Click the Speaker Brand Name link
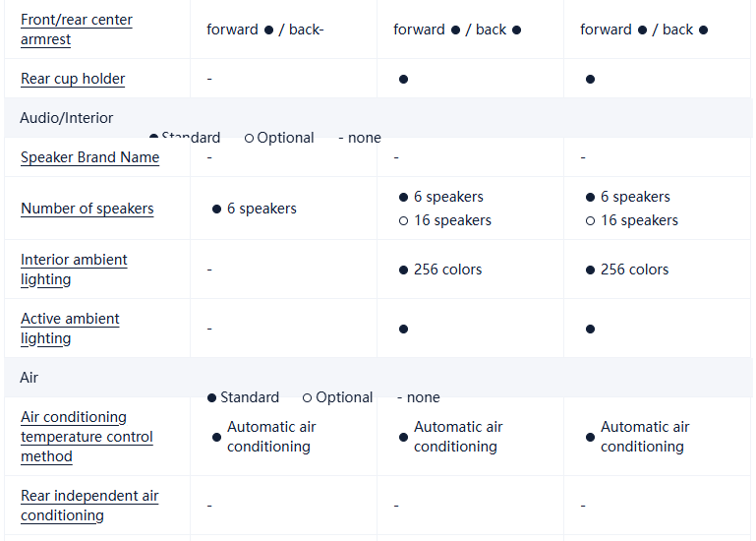This screenshot has height=541, width=756. (x=89, y=157)
